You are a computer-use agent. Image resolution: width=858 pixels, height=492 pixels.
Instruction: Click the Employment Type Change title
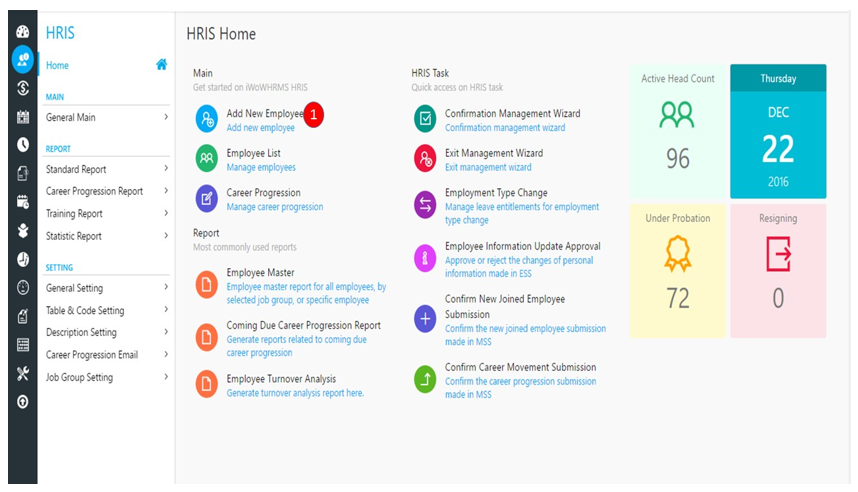tap(496, 193)
